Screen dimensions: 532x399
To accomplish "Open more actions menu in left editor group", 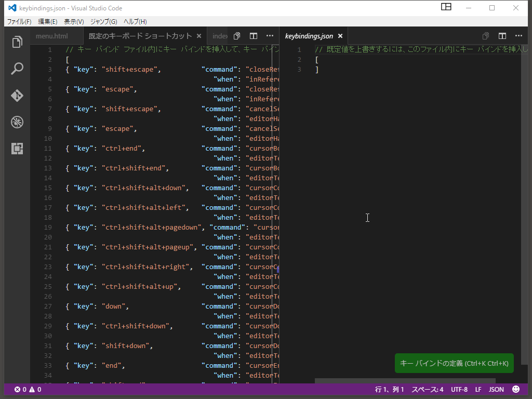I will (x=270, y=36).
